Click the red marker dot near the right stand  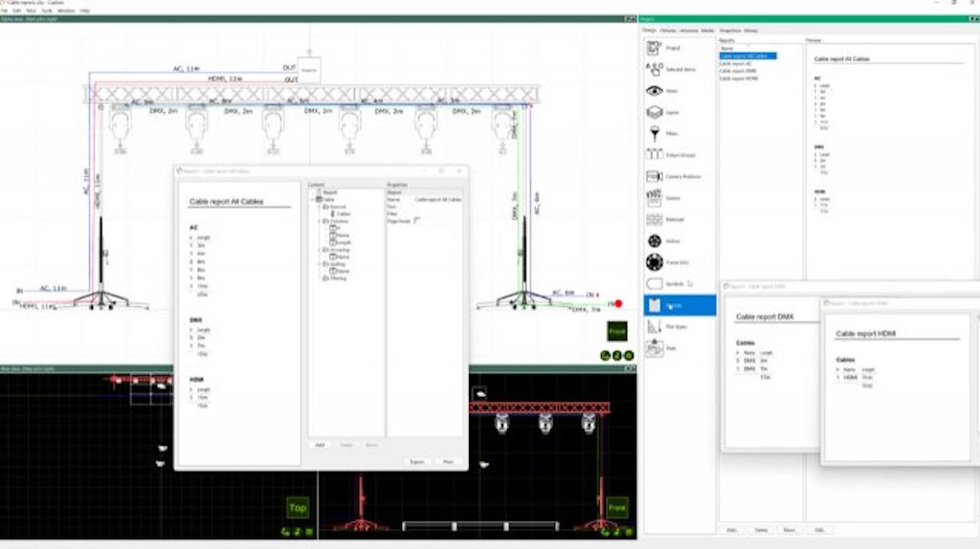[x=617, y=304]
